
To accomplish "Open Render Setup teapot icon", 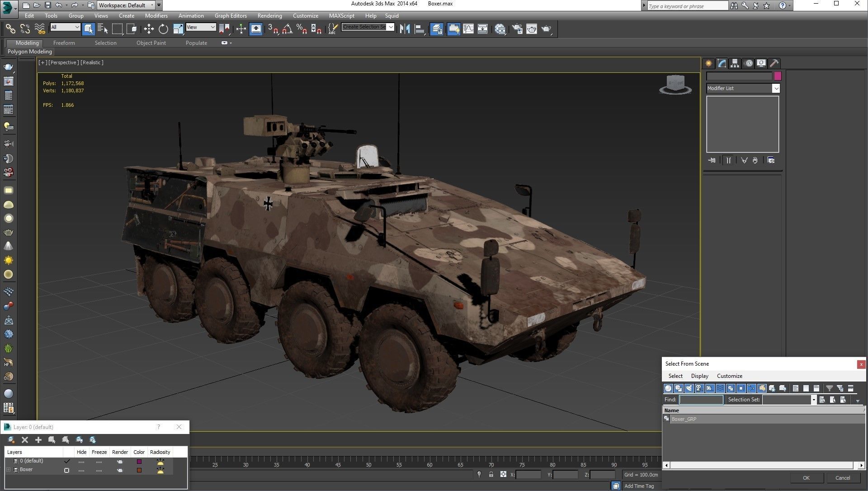I will 517,29.
